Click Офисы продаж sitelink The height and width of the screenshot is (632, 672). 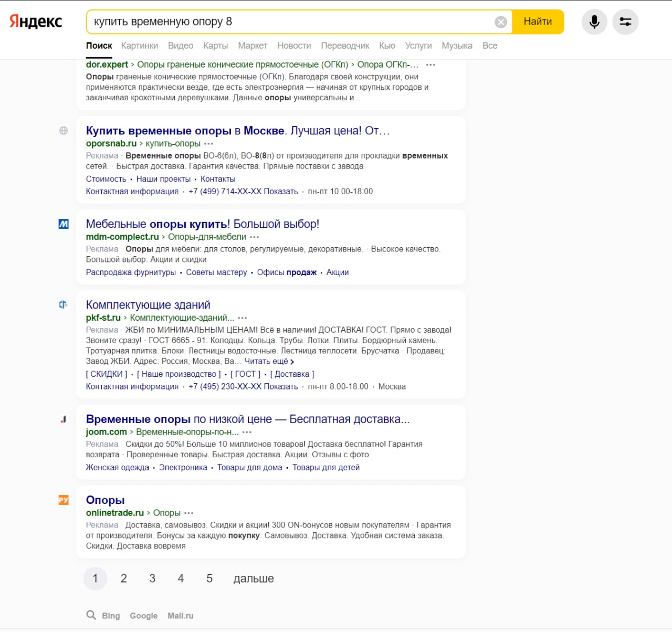pyautogui.click(x=287, y=272)
